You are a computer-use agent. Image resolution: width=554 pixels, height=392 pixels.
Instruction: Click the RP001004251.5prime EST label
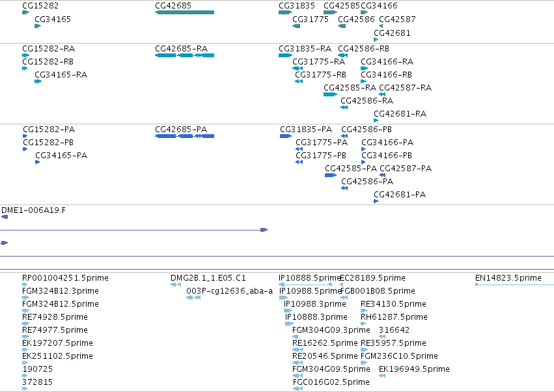65,278
